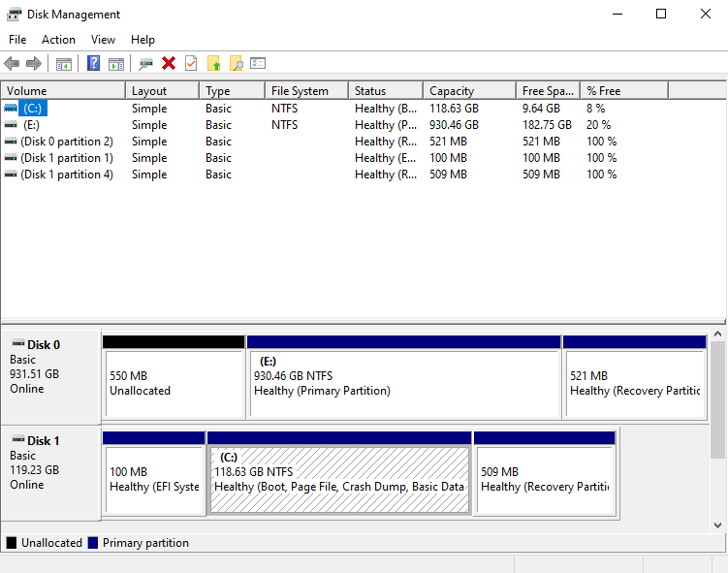Select the 550 MB Unallocated block
This screenshot has height=573, width=728.
pyautogui.click(x=174, y=377)
